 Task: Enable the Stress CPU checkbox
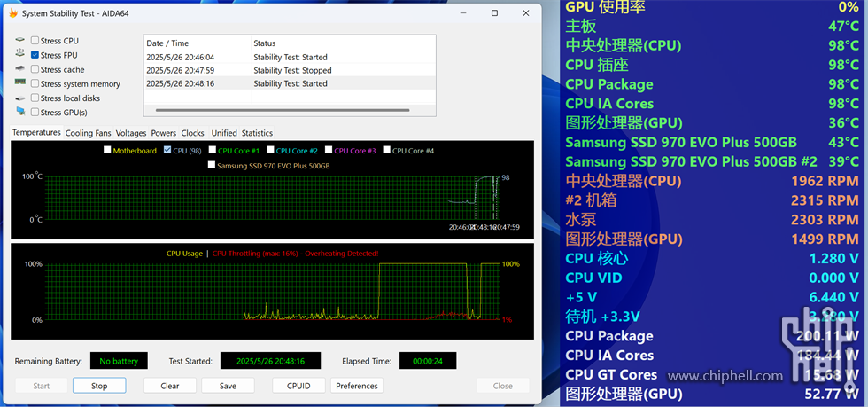click(35, 41)
